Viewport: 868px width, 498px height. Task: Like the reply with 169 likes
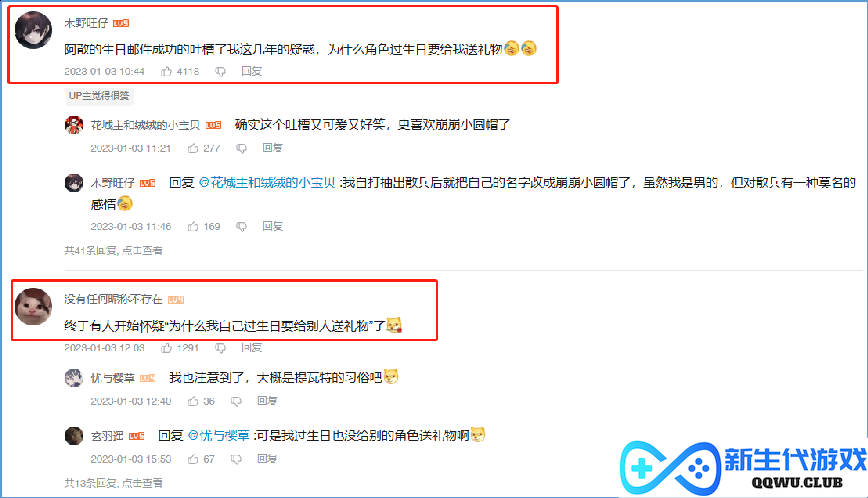pos(193,226)
